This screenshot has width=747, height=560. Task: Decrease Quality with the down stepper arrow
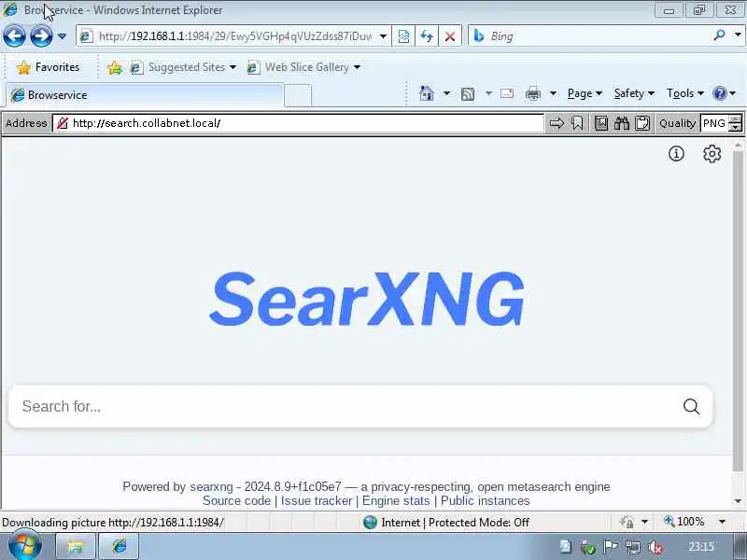[x=736, y=128]
